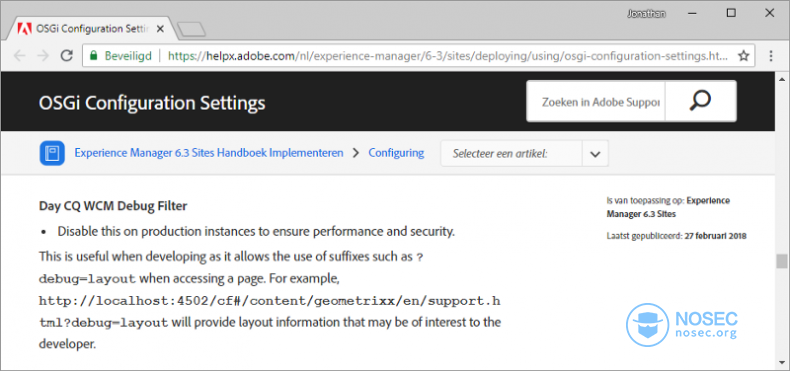Click the breadcrumb separator arrow before Configuring
Image resolution: width=790 pixels, height=371 pixels.
point(356,153)
